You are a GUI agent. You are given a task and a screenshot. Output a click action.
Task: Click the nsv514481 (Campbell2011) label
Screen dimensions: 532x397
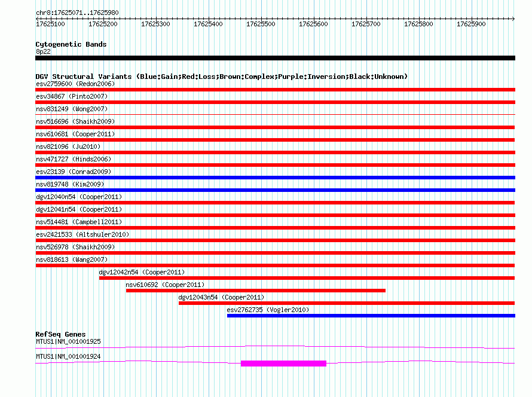79,222
